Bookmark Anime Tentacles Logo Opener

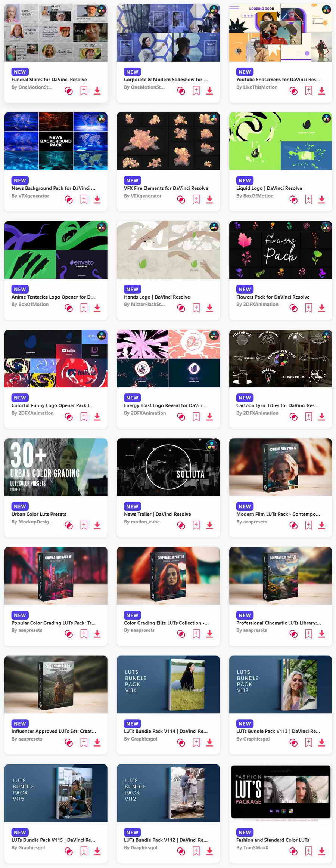(84, 308)
